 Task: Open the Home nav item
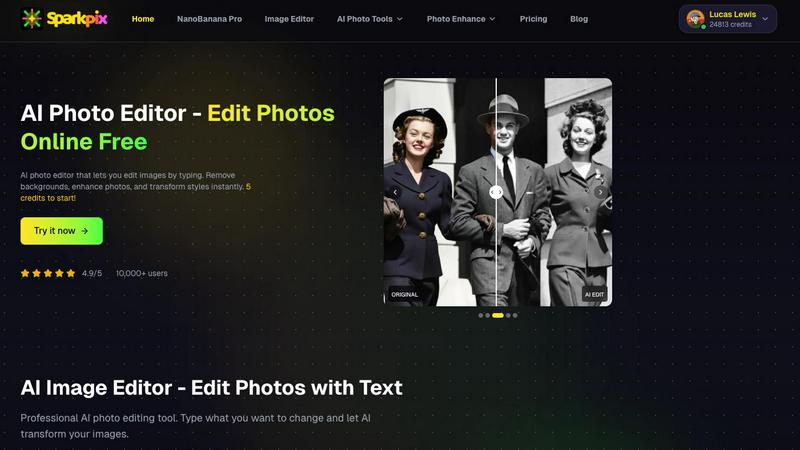143,19
